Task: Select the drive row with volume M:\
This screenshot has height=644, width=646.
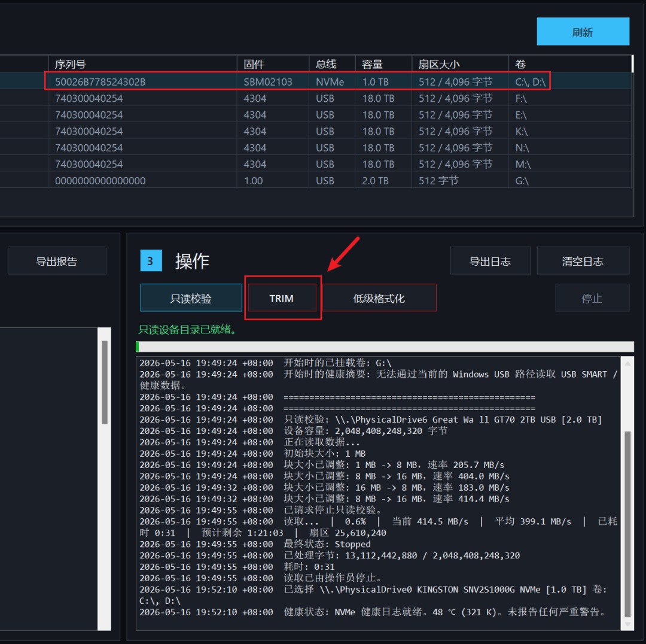Action: [x=316, y=164]
